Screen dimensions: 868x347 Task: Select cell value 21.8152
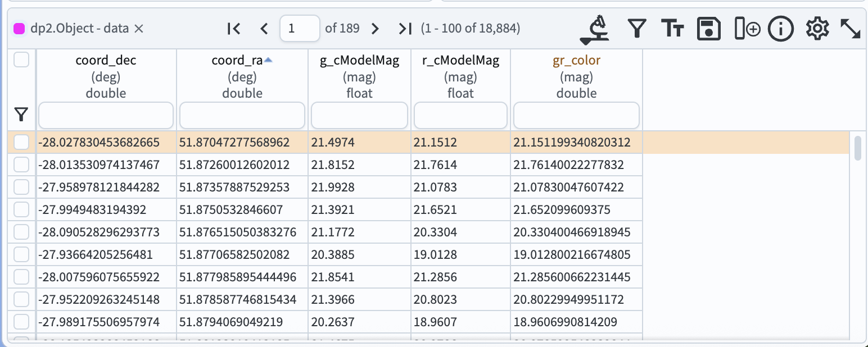[333, 165]
